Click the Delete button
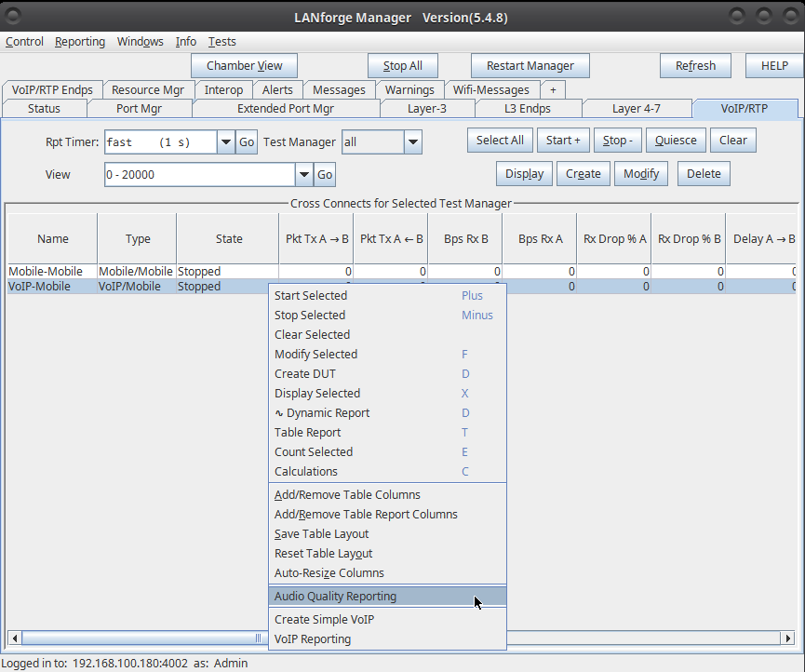Viewport: 805px width, 672px height. coord(704,173)
